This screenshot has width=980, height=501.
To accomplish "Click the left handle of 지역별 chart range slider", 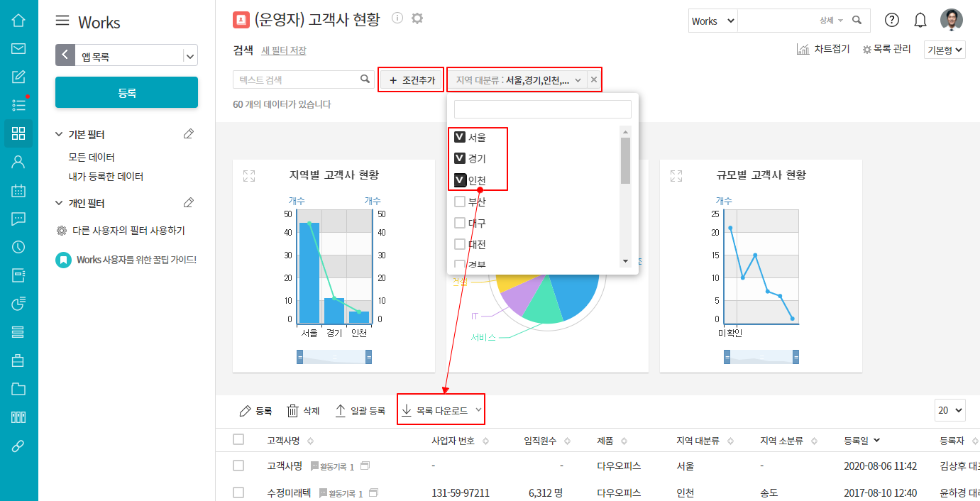I will click(x=299, y=357).
